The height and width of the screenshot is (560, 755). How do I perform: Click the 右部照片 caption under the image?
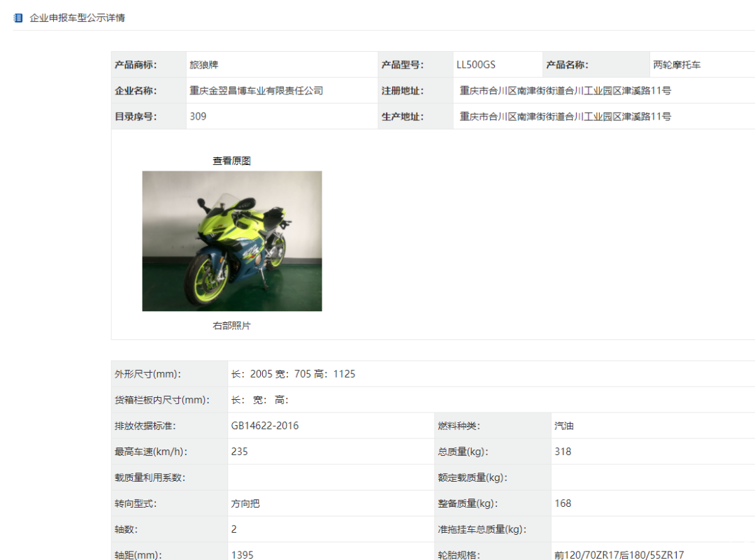pos(231,326)
